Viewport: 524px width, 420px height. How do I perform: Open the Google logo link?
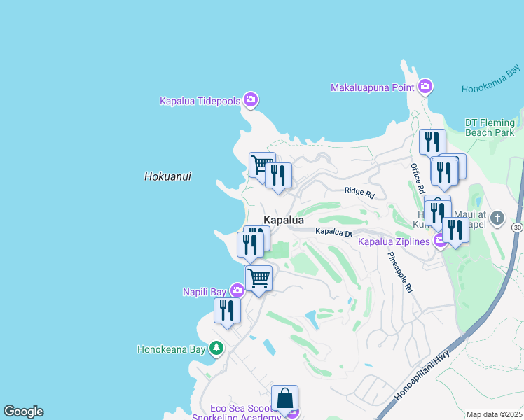click(23, 412)
